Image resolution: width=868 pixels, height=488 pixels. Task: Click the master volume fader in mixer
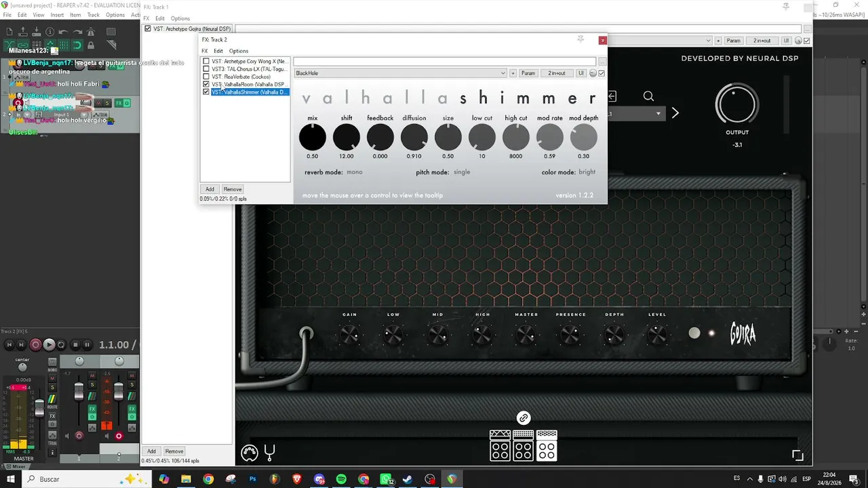[39, 409]
